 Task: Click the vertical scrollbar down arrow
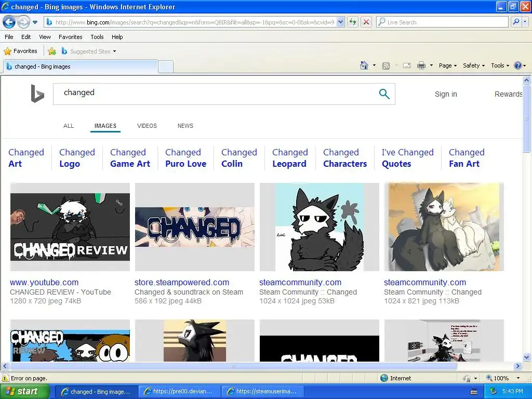[527, 357]
